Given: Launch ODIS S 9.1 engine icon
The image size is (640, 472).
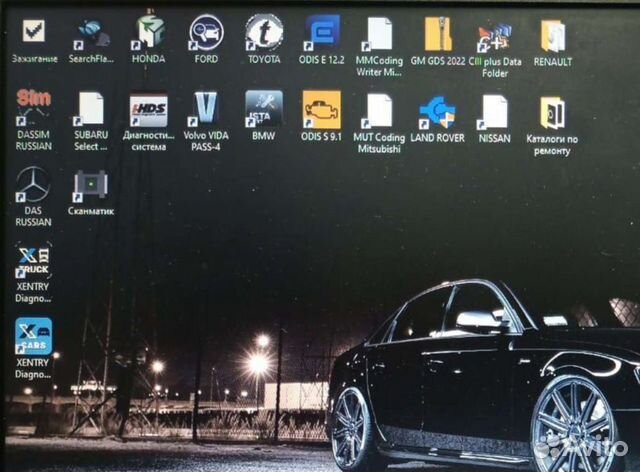Looking at the screenshot, I should [x=322, y=109].
